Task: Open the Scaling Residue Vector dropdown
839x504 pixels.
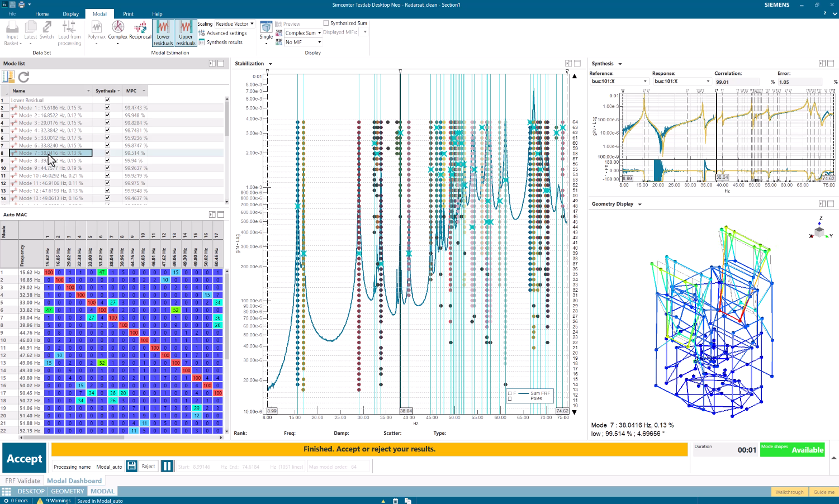Action: coord(251,23)
